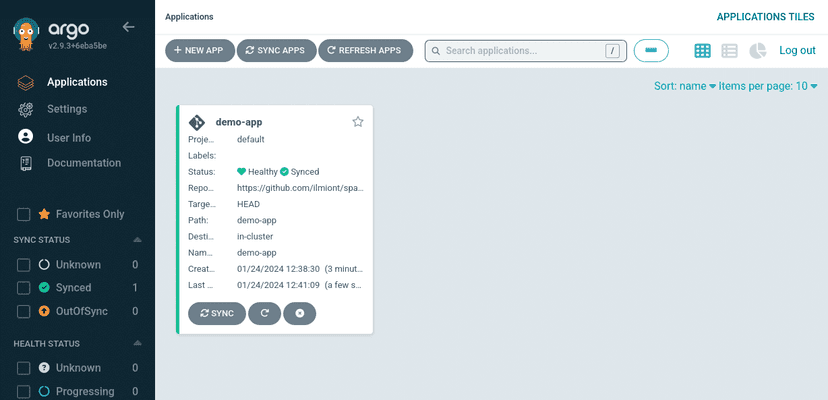Open Settings in the sidebar

[66, 109]
